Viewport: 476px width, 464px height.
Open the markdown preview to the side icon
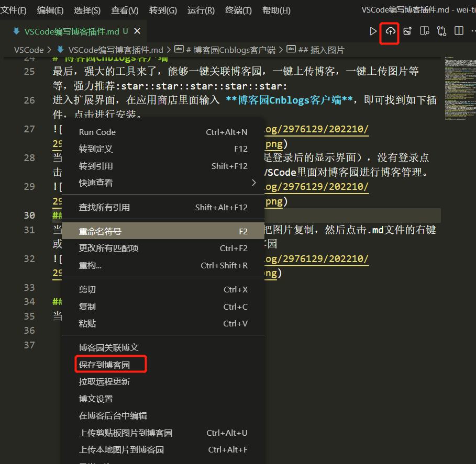[x=424, y=31]
